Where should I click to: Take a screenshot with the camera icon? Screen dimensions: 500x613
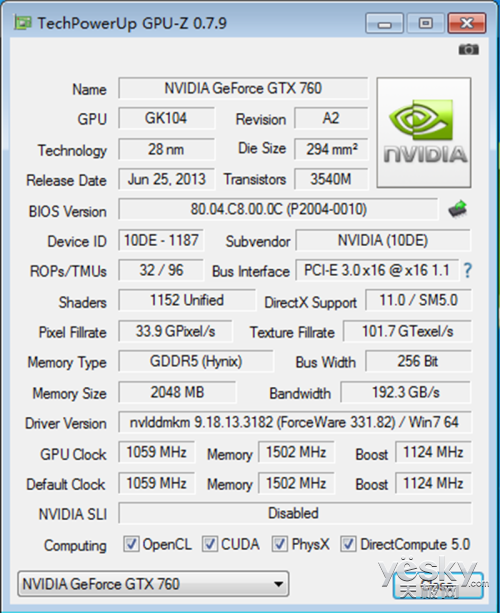468,49
